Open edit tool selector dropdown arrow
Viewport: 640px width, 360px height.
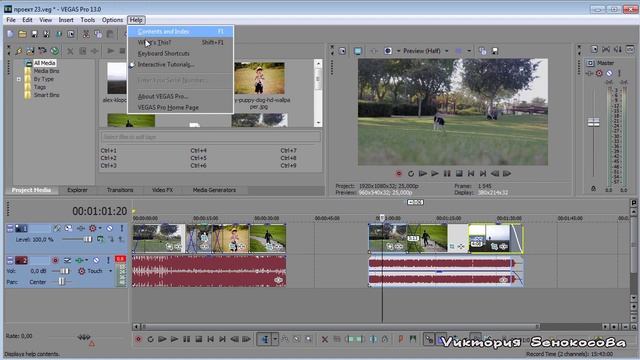(x=275, y=339)
